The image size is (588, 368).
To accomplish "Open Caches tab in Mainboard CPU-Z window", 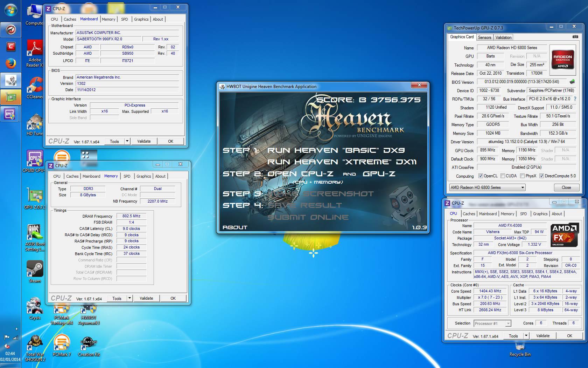I will click(70, 19).
